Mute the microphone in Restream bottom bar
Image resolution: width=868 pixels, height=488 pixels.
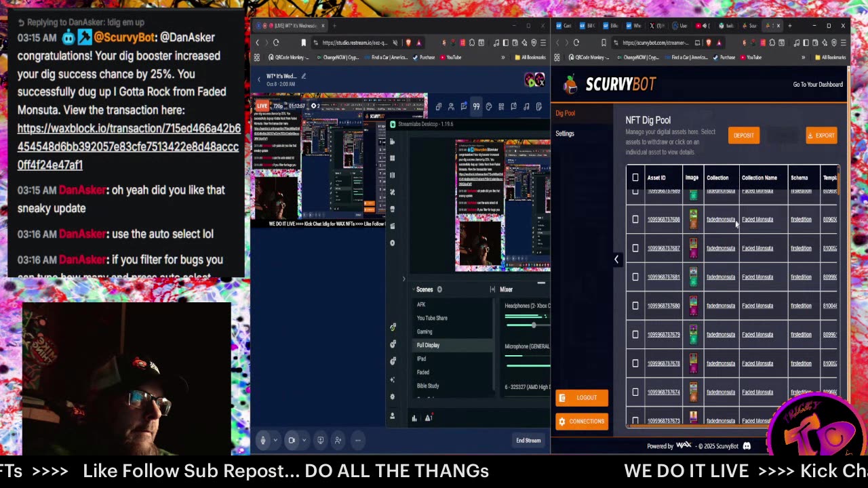263,441
